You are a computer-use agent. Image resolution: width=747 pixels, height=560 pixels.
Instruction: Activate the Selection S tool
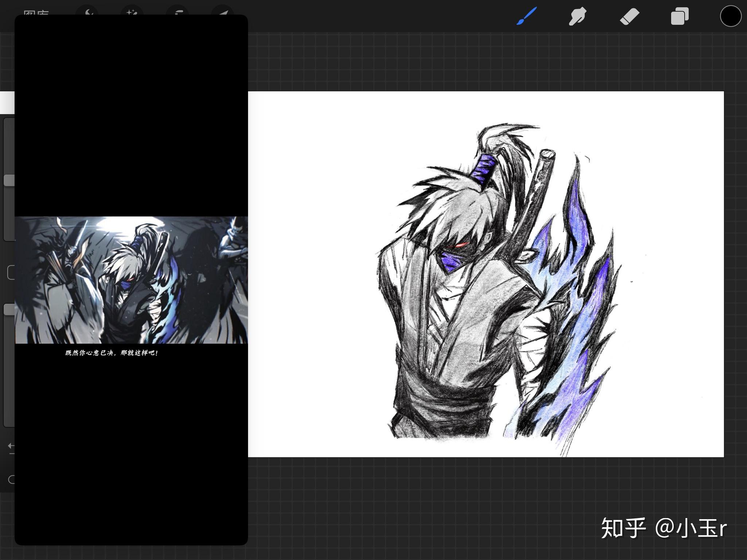point(177,10)
